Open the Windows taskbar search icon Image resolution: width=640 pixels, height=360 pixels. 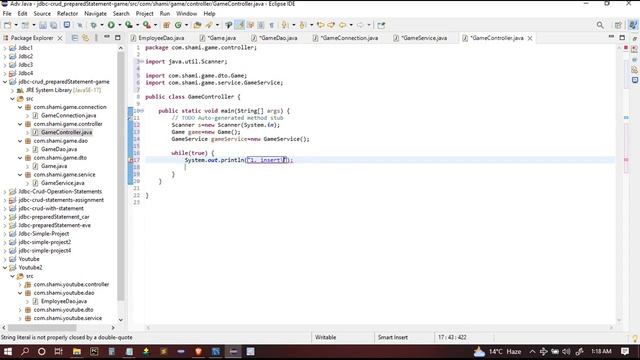click(24, 351)
